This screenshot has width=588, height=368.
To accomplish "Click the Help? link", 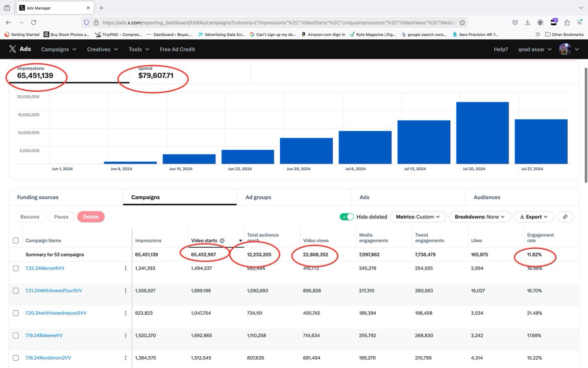I will tap(501, 49).
